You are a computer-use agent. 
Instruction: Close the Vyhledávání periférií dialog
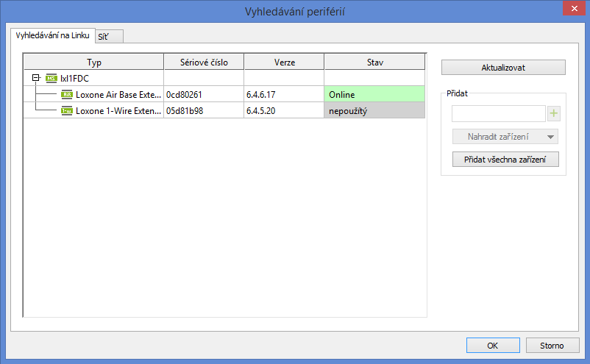pyautogui.click(x=575, y=8)
